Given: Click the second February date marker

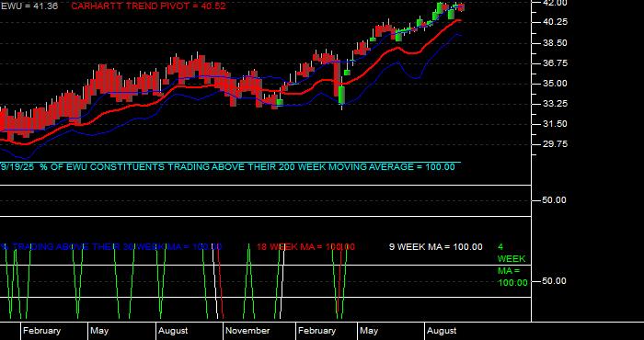Looking at the screenshot, I should (316, 331).
